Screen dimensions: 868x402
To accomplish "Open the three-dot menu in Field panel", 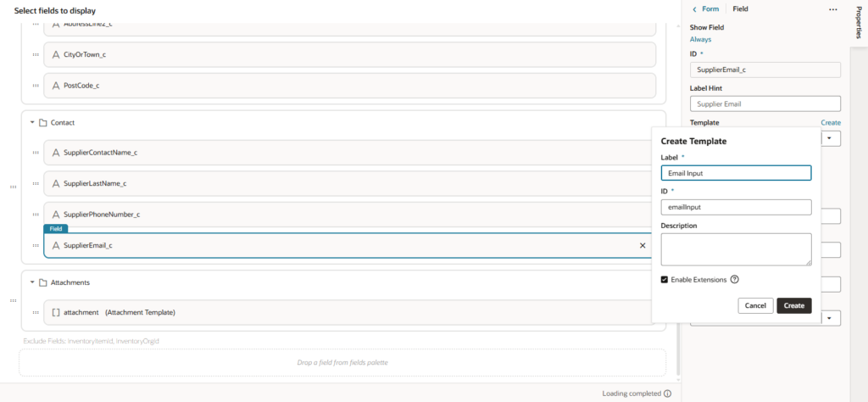I will coord(832,9).
